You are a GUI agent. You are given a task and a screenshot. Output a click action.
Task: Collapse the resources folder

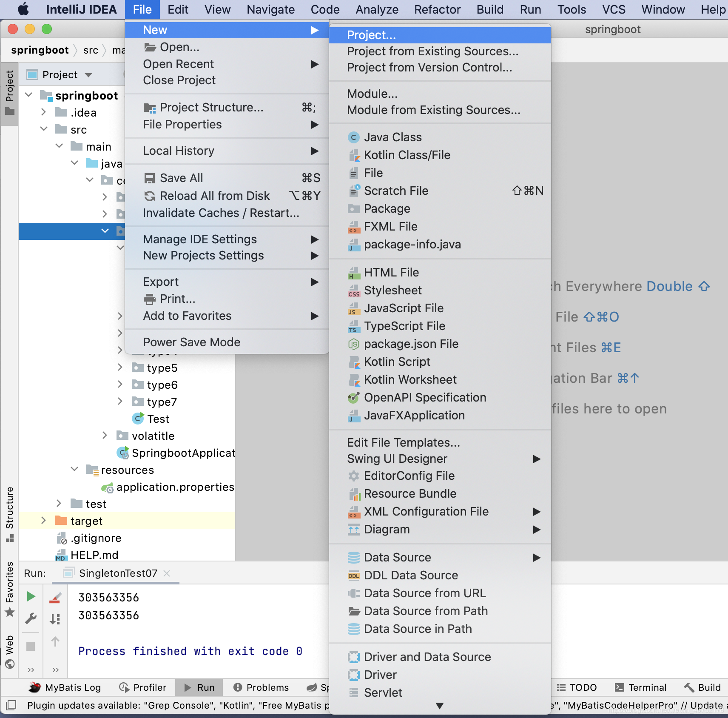click(74, 469)
